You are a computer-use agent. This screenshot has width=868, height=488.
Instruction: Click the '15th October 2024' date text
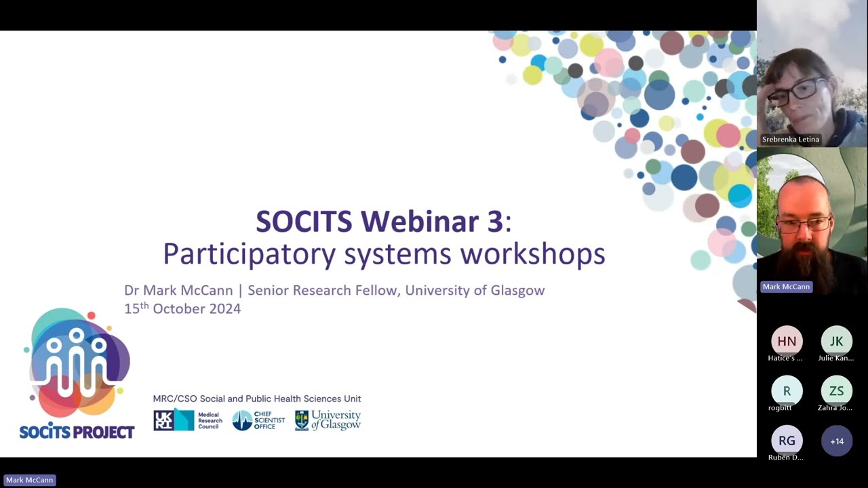pyautogui.click(x=182, y=308)
